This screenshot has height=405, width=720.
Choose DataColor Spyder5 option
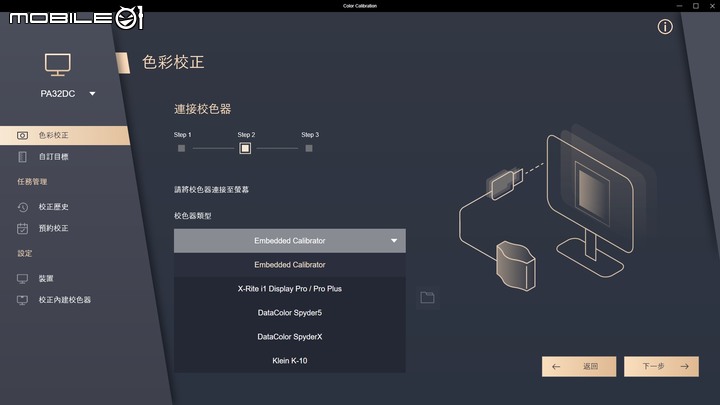[290, 313]
